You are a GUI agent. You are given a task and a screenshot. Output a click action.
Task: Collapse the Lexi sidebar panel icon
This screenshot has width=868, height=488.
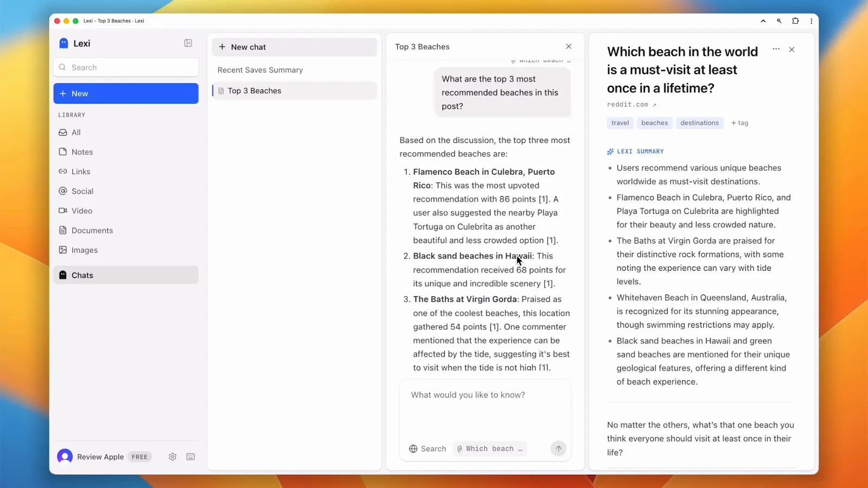click(188, 43)
